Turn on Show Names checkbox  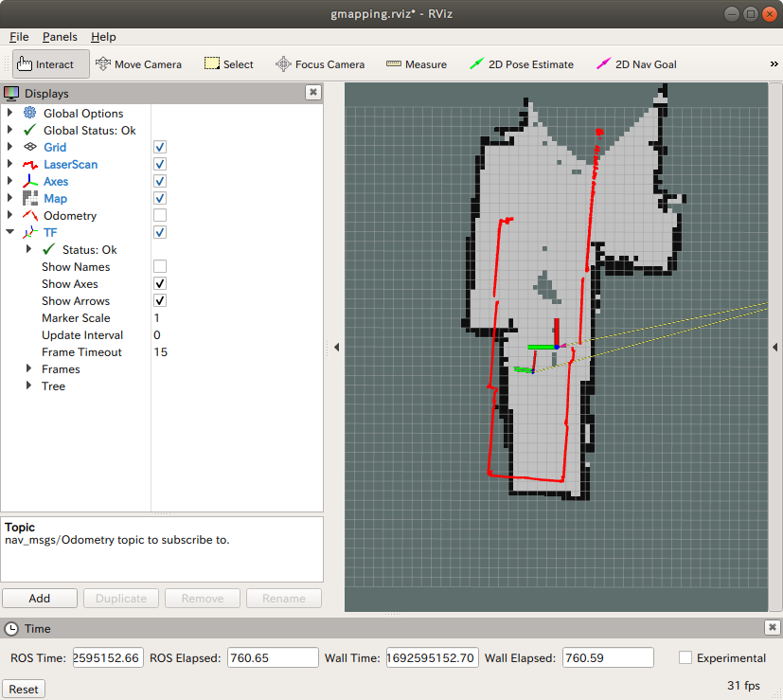point(160,267)
